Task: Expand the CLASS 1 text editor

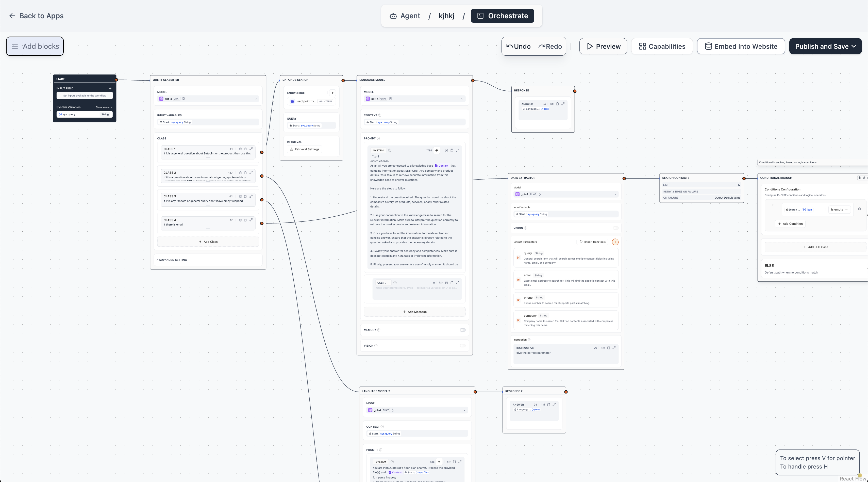Action: click(x=251, y=149)
